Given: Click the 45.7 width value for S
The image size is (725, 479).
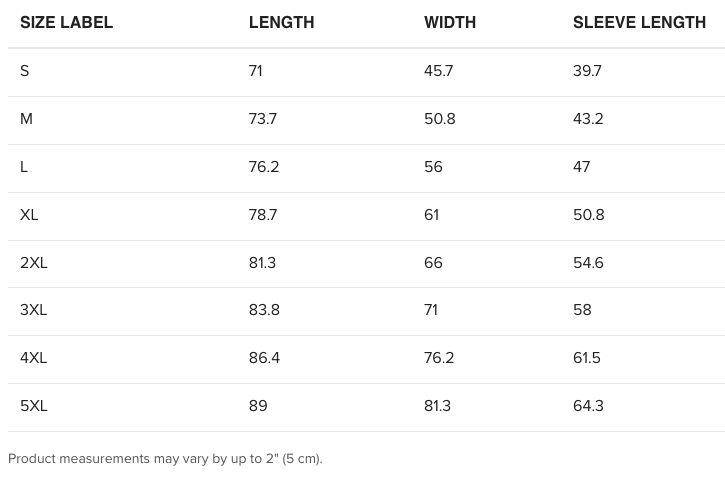Looking at the screenshot, I should pyautogui.click(x=439, y=71).
